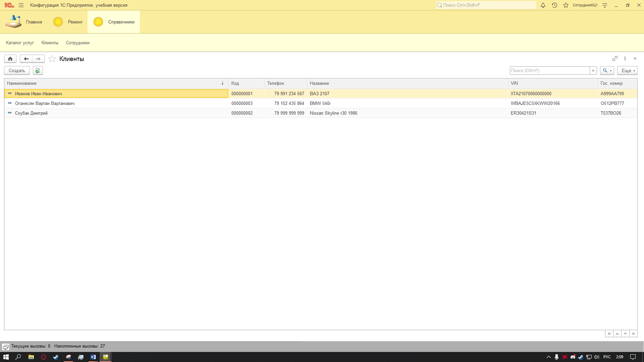Click the А999АА799 license plate cell

click(618, 94)
